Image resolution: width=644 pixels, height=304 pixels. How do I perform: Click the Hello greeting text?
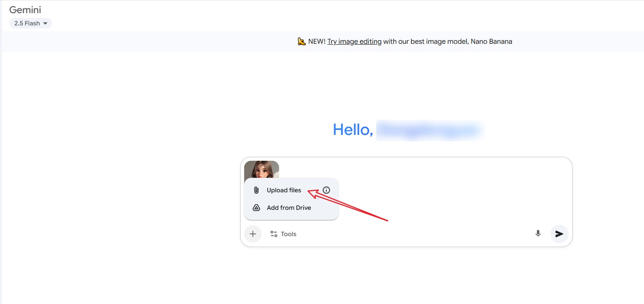click(353, 130)
